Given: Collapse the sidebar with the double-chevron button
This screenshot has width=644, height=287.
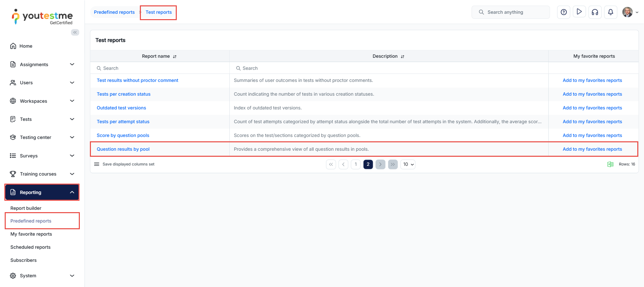Looking at the screenshot, I should 75,32.
